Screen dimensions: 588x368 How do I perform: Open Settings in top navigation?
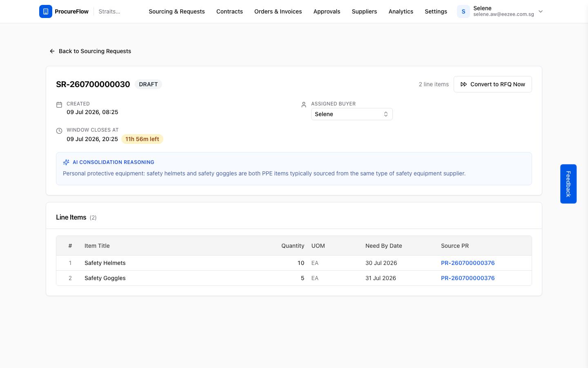point(436,11)
